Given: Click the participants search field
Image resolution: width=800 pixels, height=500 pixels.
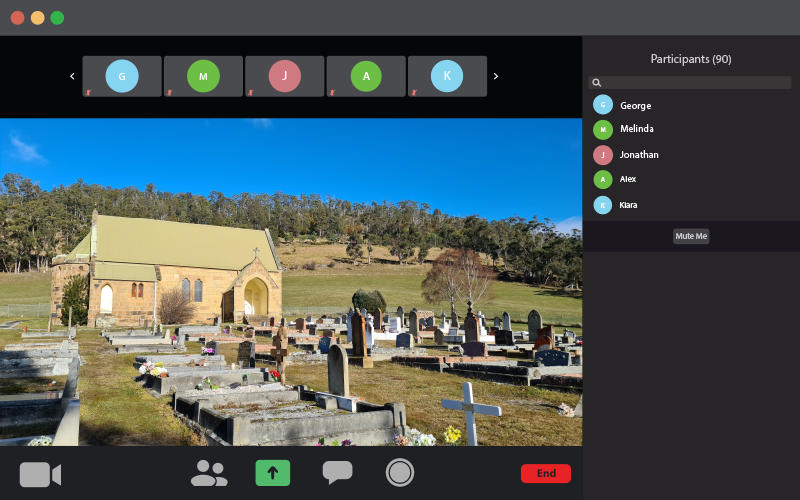Looking at the screenshot, I should point(695,83).
